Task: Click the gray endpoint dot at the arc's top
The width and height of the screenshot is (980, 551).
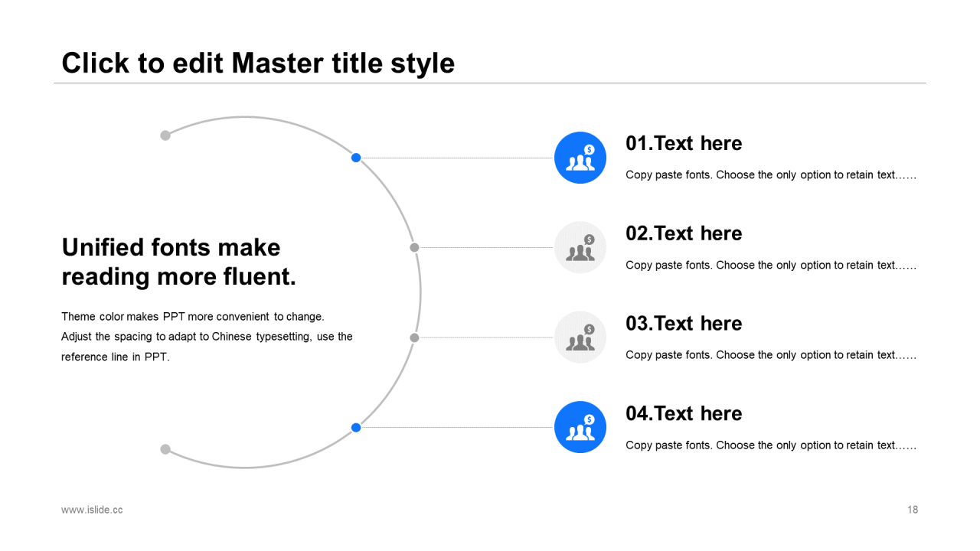Action: (x=165, y=135)
